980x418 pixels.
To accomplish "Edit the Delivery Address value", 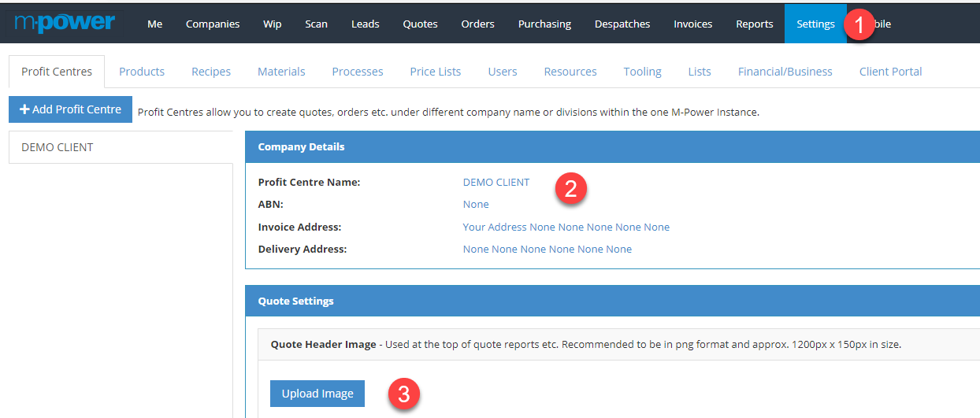I will [547, 249].
